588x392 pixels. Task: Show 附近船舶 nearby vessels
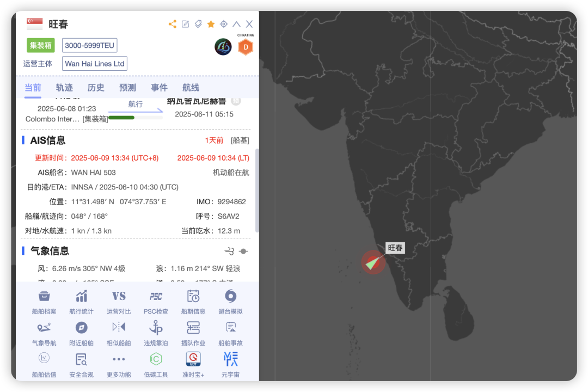coord(81,334)
